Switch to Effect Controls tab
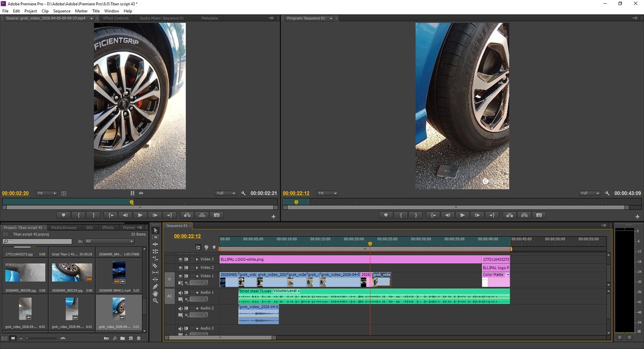 (x=115, y=18)
